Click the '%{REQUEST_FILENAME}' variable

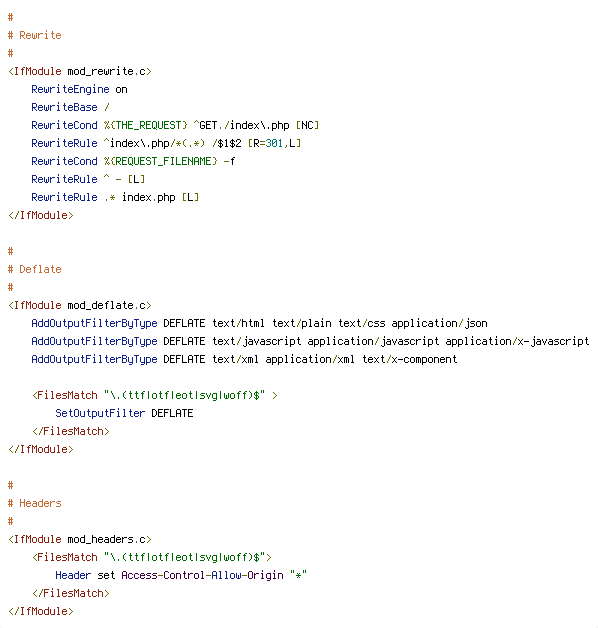tap(160, 161)
